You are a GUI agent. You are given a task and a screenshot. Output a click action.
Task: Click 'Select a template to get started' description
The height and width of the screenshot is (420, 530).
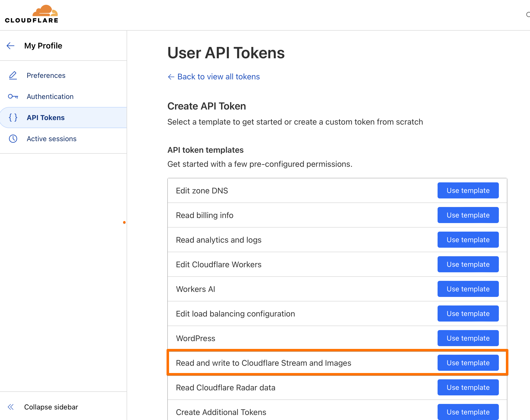[295, 122]
